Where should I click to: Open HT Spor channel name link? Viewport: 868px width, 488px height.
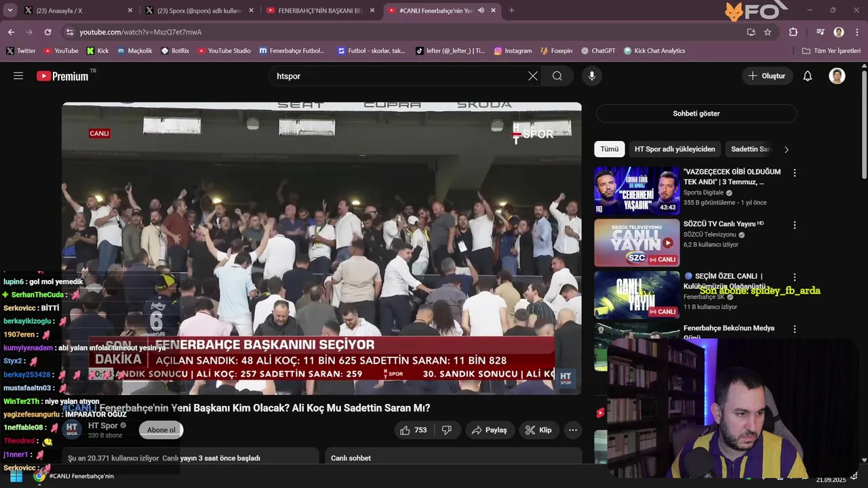(103, 426)
